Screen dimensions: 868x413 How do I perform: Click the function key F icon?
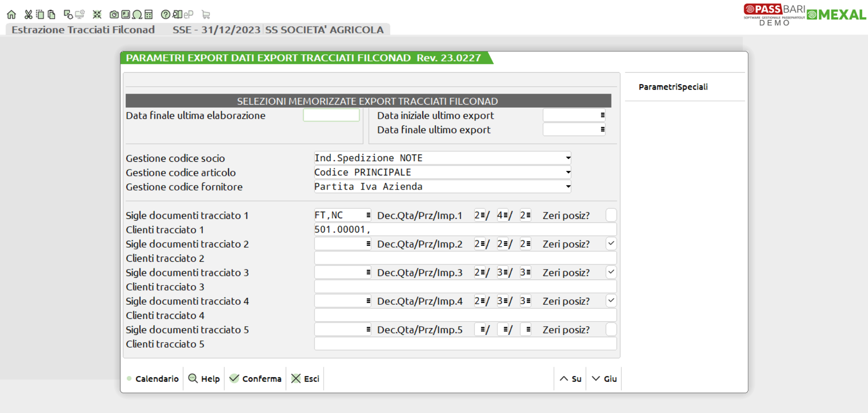coord(126,15)
